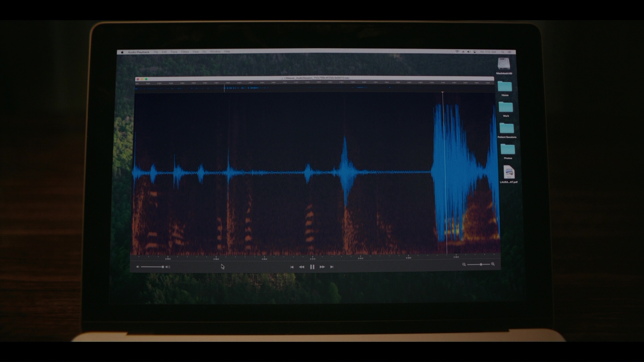Open the Track menu
Screen dimensions: 644x362
pos(174,52)
